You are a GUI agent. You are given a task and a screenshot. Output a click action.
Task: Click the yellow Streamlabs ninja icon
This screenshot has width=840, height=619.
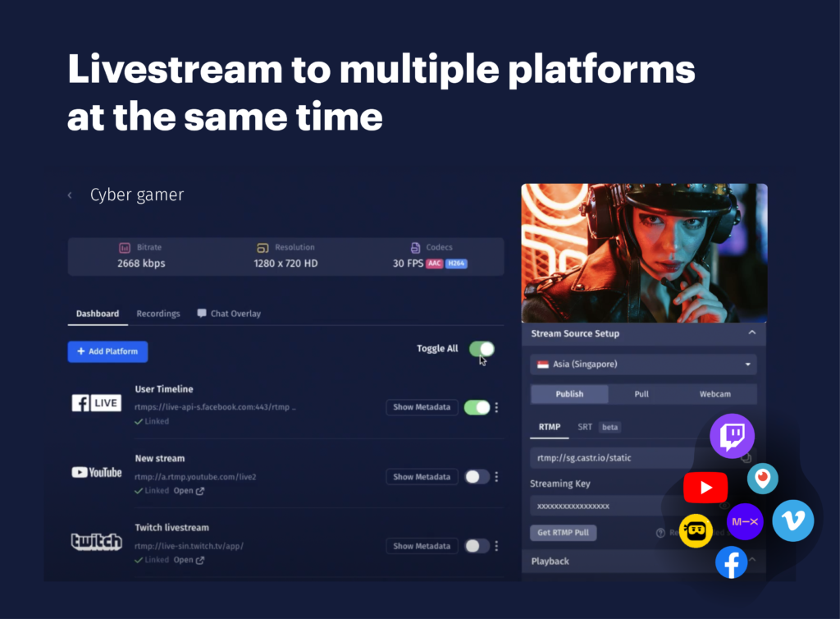[696, 531]
